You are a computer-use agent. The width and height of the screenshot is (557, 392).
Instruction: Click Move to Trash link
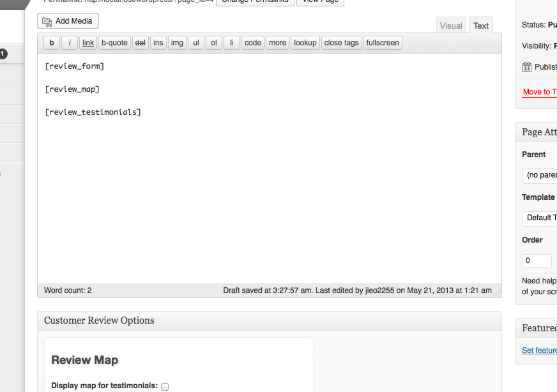[x=540, y=92]
